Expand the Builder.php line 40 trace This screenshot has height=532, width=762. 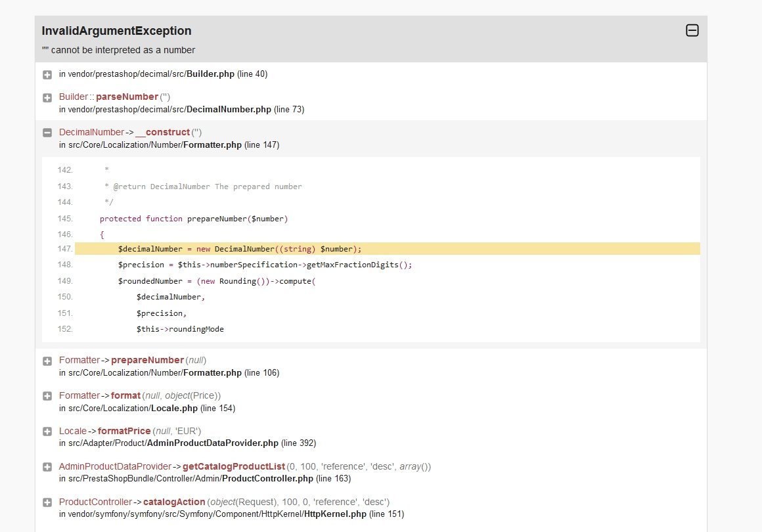click(47, 75)
